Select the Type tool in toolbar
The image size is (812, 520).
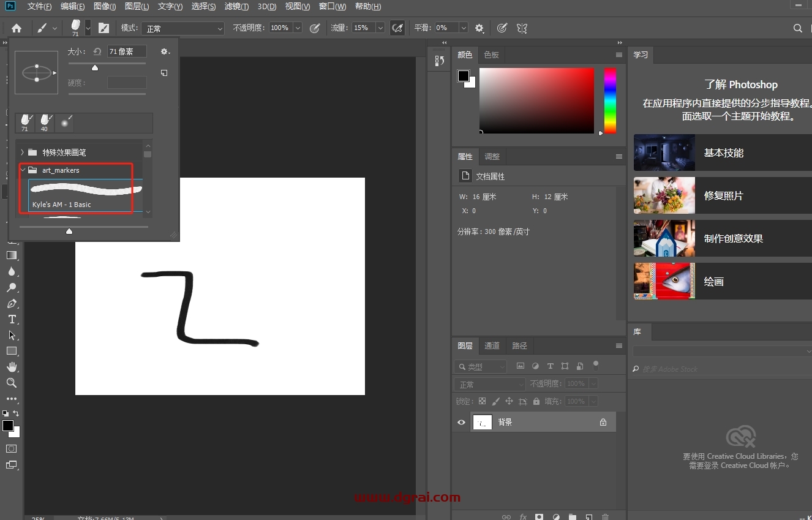point(12,320)
